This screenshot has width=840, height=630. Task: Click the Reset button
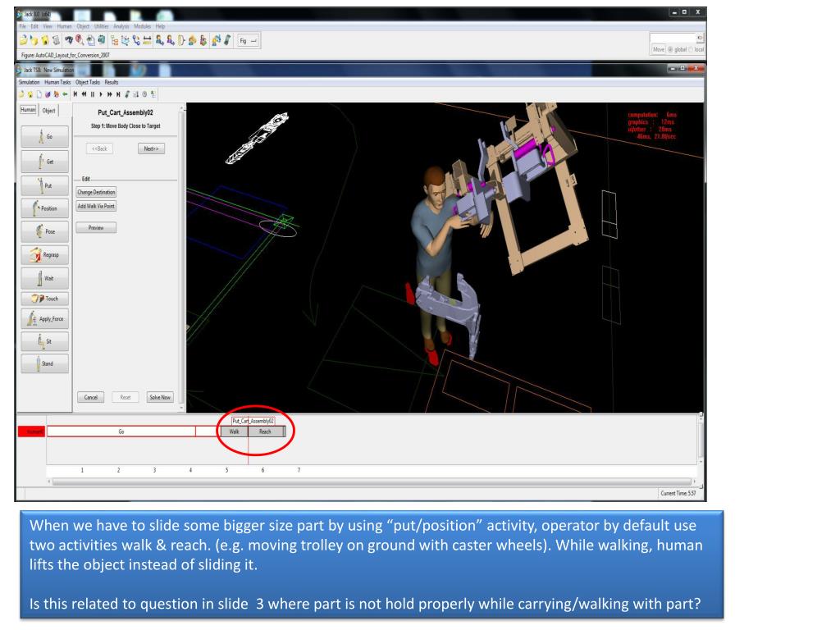pyautogui.click(x=126, y=397)
